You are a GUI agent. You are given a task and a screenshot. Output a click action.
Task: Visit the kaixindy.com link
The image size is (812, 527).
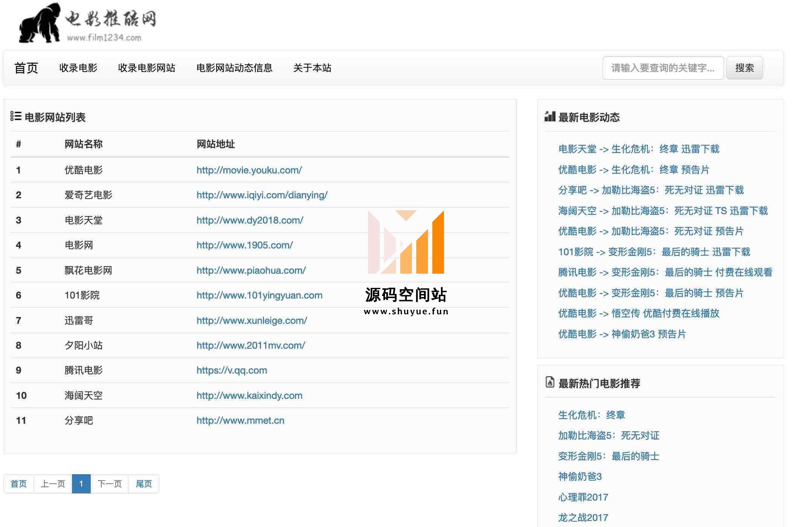coord(250,395)
